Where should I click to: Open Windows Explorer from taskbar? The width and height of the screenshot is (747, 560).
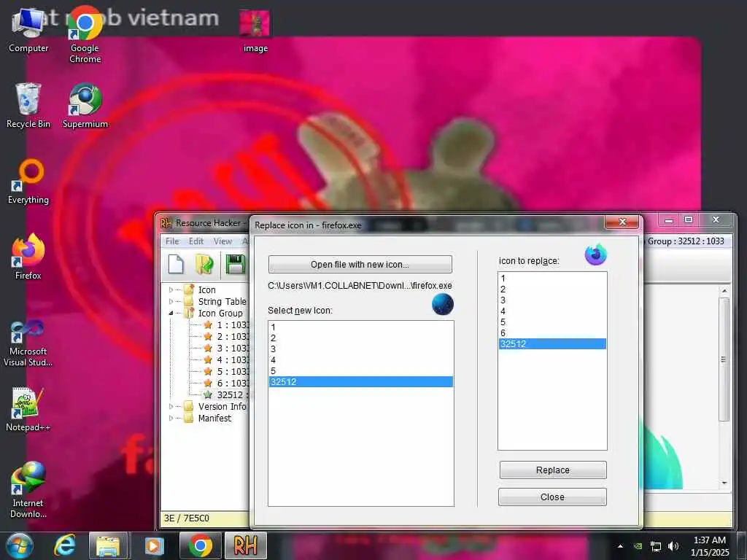pos(109,545)
